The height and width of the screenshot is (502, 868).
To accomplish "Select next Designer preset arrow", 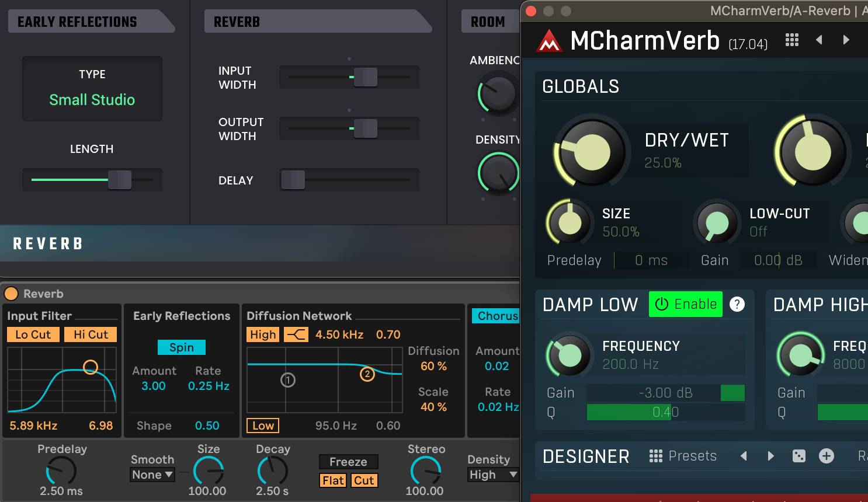I will [x=770, y=456].
